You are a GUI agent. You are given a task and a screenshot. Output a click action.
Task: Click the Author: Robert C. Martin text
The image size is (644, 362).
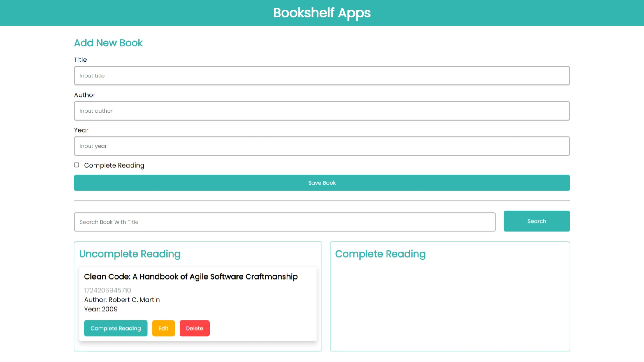(x=122, y=300)
